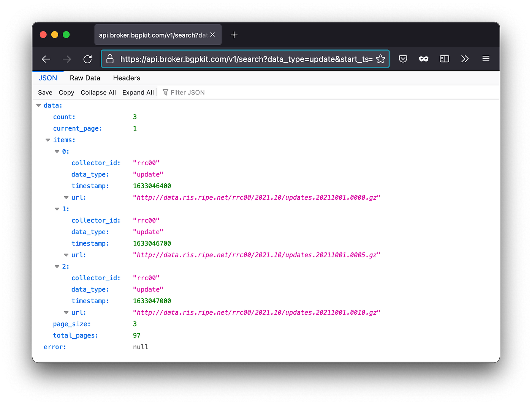Collapse item 1 in the tree
The height and width of the screenshot is (405, 532).
coord(57,209)
